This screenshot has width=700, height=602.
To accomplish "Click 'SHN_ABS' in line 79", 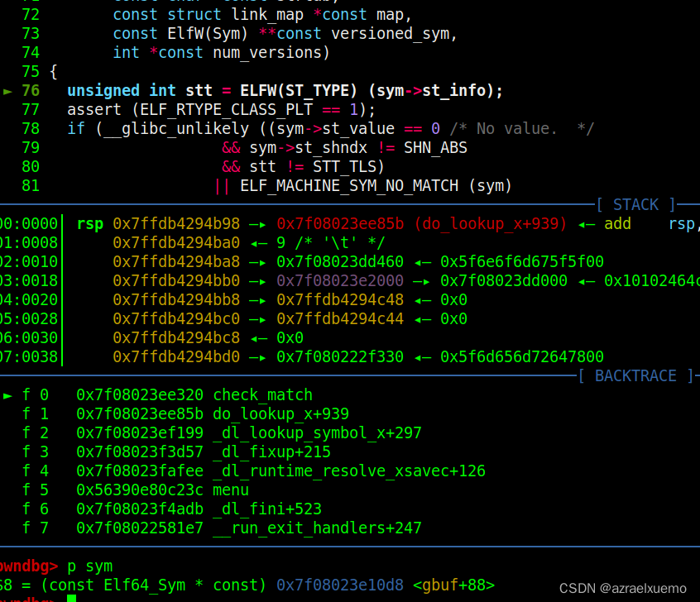I will [435, 148].
